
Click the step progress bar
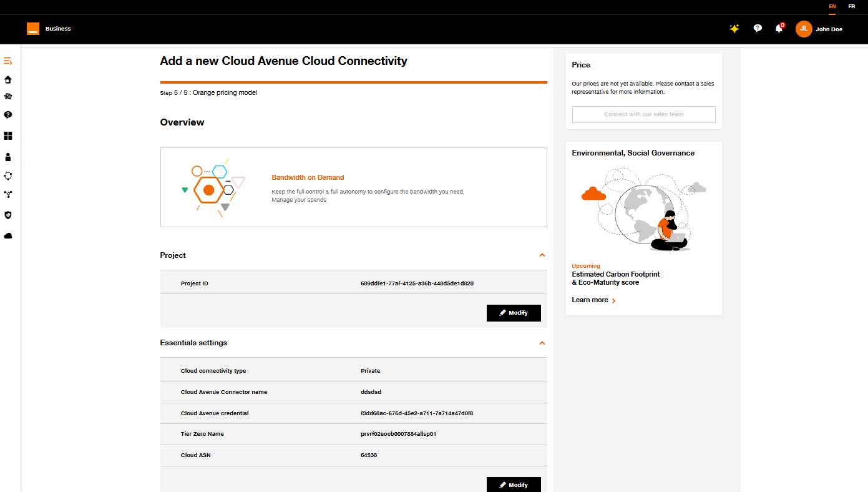point(354,82)
